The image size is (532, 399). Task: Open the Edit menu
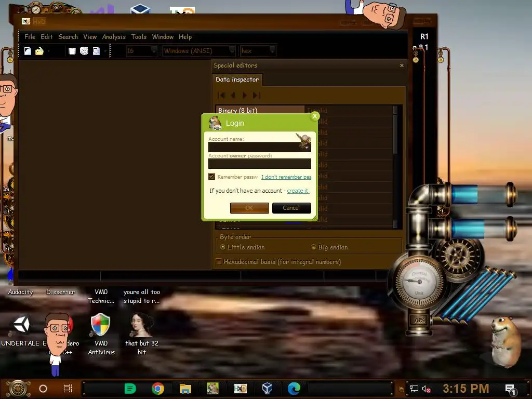[x=46, y=37]
